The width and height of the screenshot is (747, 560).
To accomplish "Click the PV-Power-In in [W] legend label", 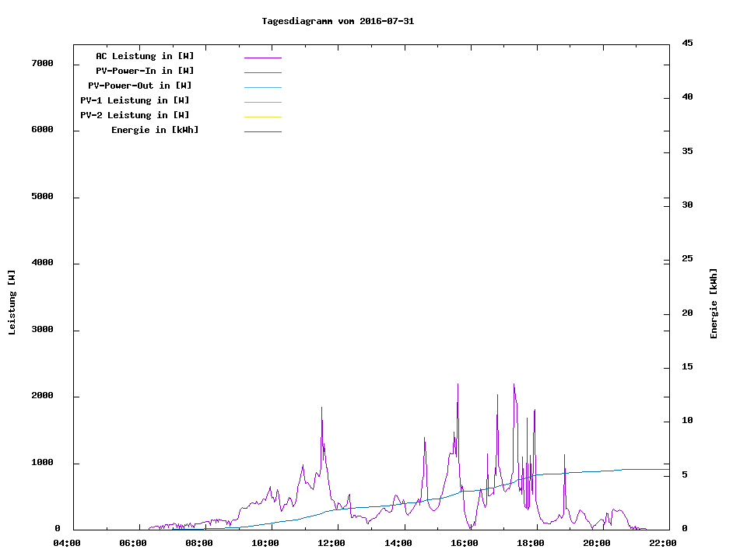I will coord(150,71).
